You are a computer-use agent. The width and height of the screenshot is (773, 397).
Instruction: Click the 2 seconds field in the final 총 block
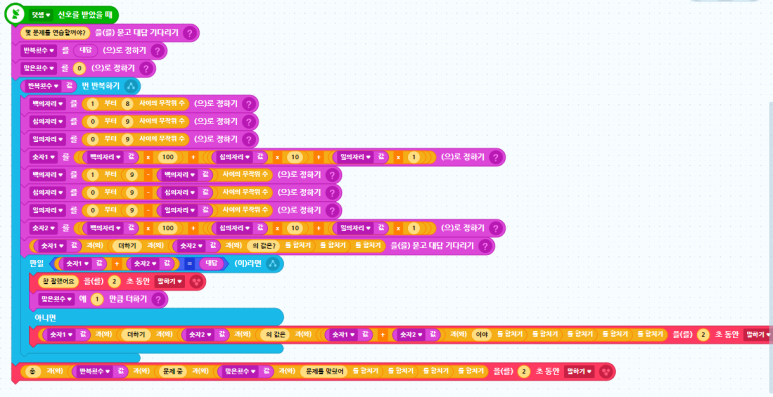click(524, 371)
